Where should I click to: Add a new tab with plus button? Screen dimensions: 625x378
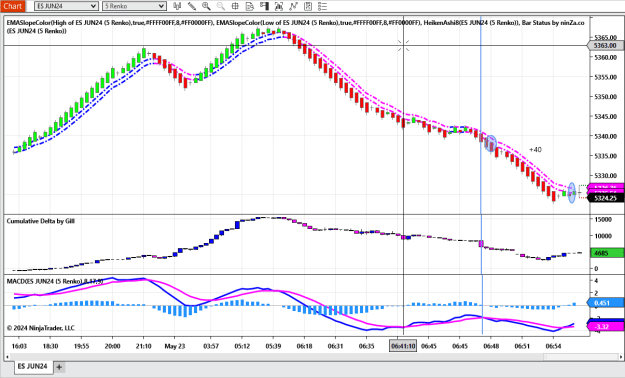(x=59, y=367)
